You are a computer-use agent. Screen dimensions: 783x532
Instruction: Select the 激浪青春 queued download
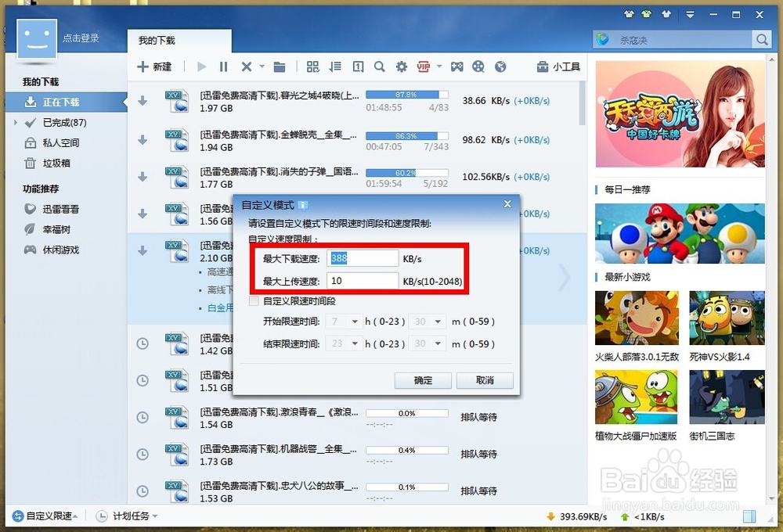click(x=356, y=418)
